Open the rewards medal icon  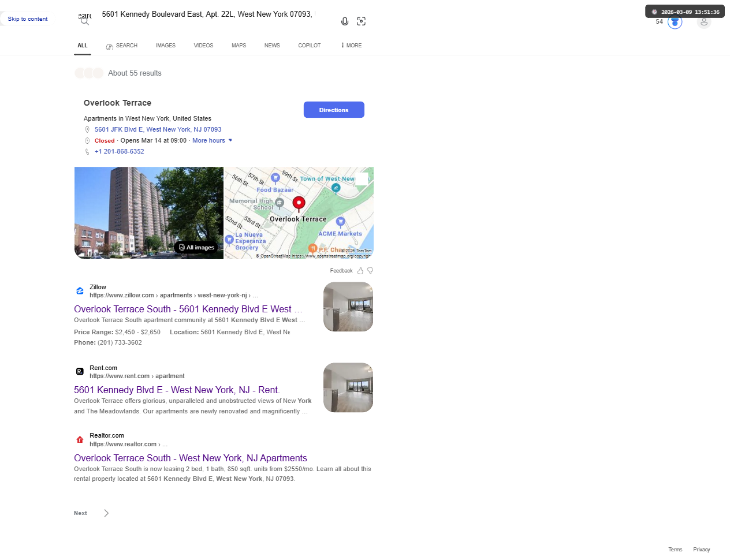click(675, 22)
